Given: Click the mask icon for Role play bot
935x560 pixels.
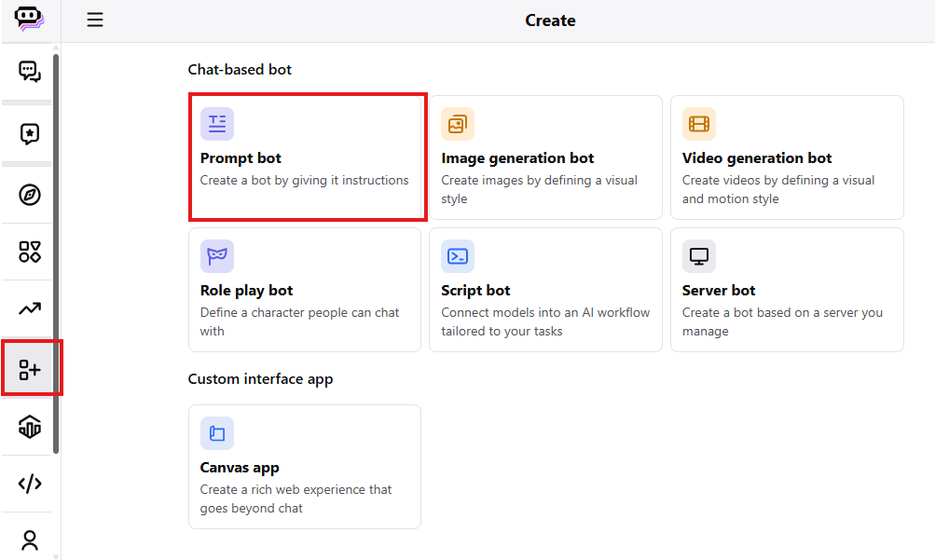Looking at the screenshot, I should [217, 256].
